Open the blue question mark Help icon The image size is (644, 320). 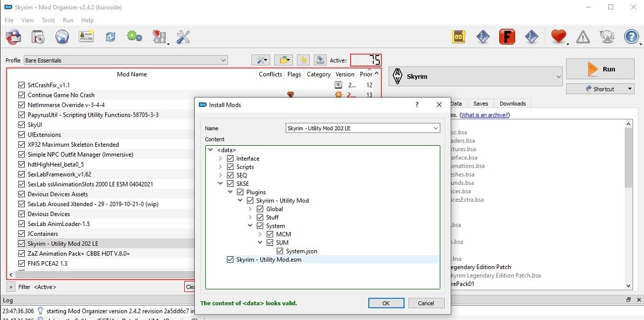point(631,37)
